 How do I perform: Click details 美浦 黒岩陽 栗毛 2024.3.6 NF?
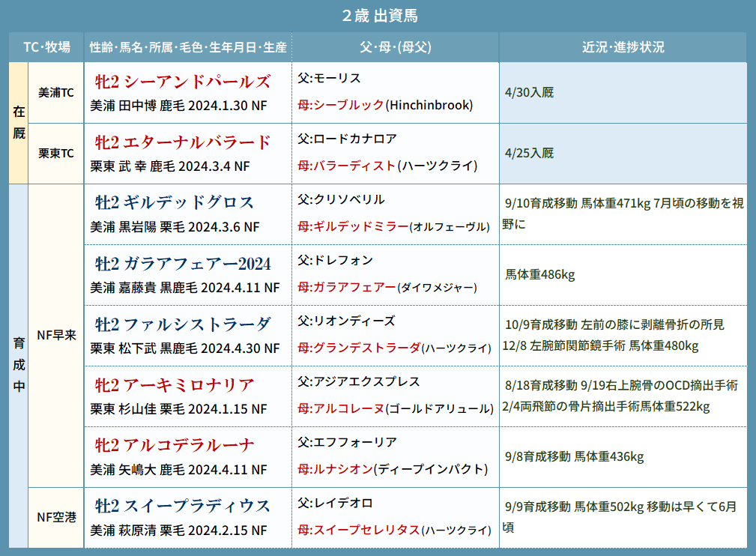click(x=175, y=227)
